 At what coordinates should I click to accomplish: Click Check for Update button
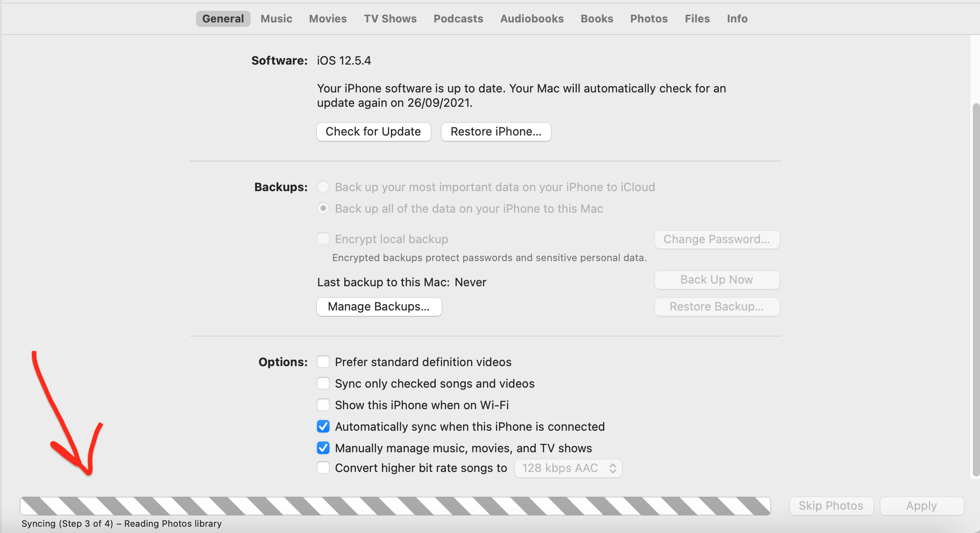point(373,131)
